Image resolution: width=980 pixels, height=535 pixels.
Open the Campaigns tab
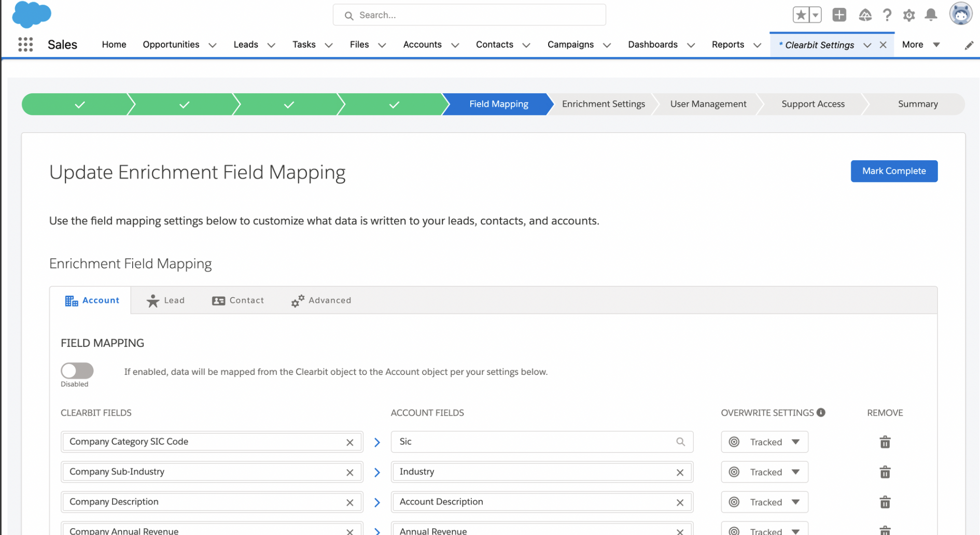570,45
